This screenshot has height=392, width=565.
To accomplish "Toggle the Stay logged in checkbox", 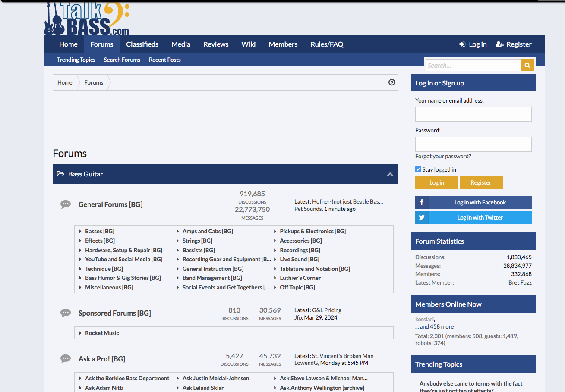I will (418, 169).
